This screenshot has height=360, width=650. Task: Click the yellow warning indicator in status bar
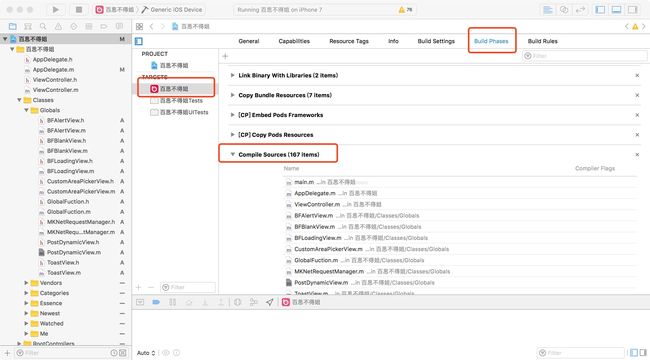pos(405,10)
